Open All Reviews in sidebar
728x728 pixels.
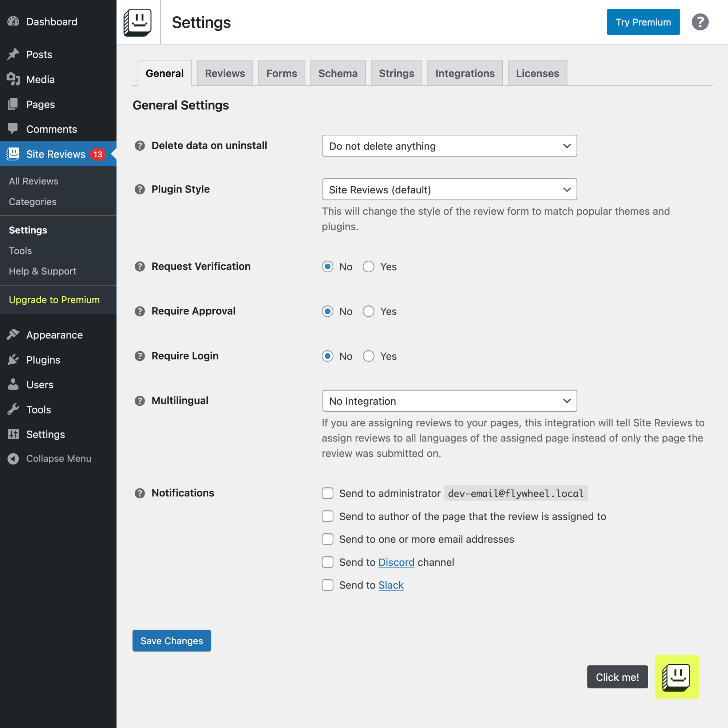tap(33, 181)
